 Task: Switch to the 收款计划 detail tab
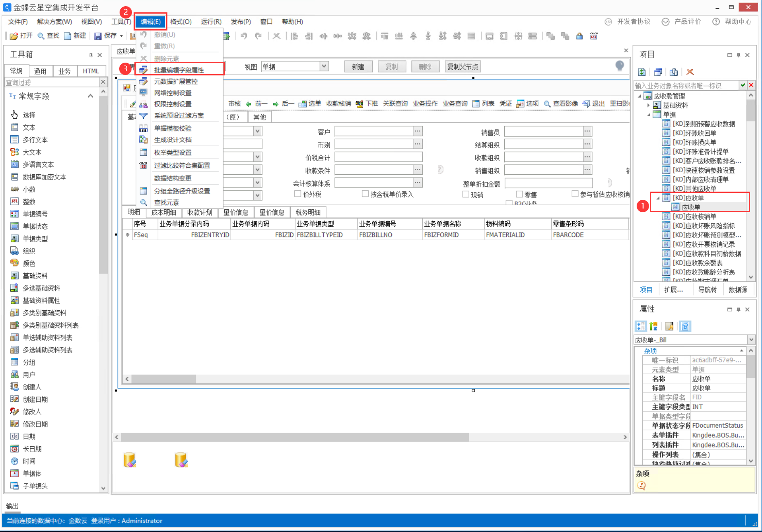(x=200, y=212)
